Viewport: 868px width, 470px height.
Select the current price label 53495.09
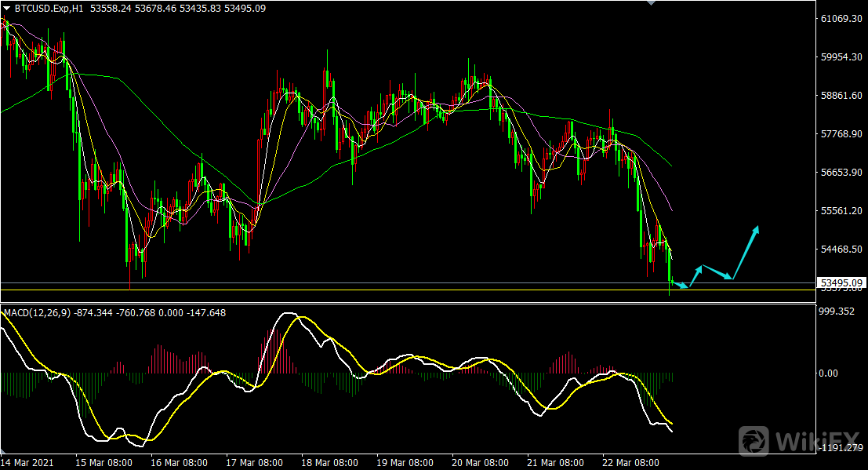click(840, 282)
